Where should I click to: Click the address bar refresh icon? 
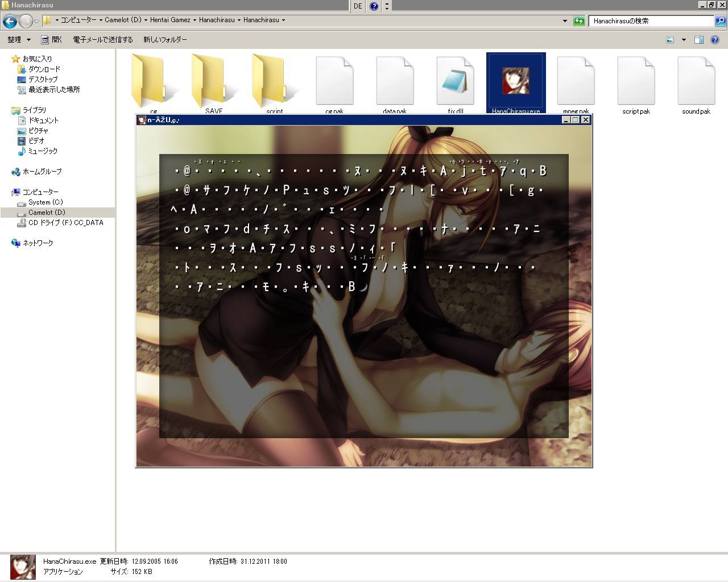579,21
